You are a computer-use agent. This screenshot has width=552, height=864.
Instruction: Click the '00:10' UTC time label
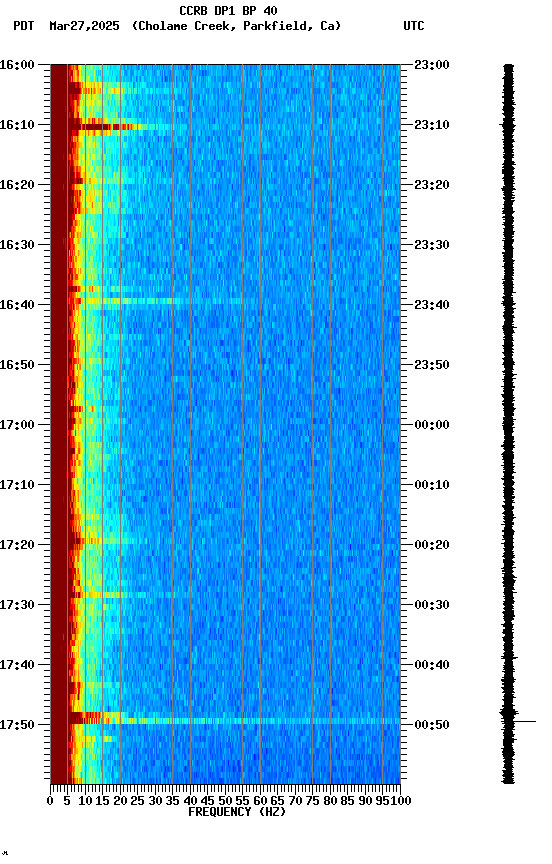click(432, 485)
